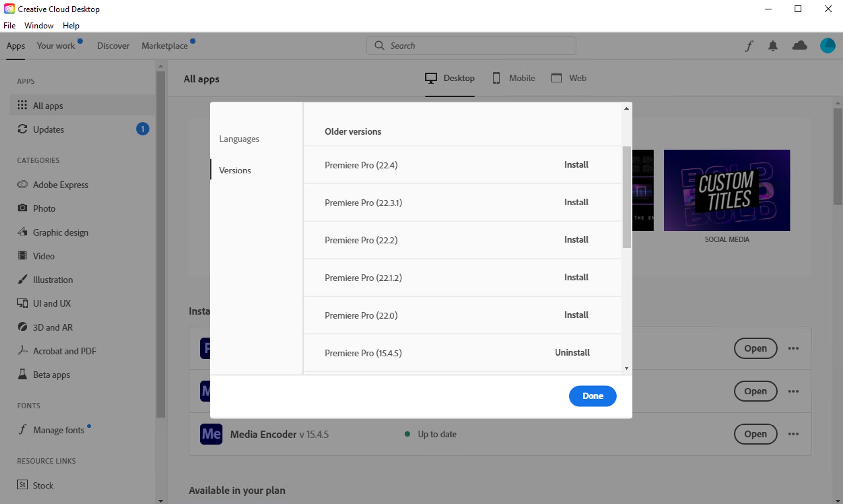The width and height of the screenshot is (843, 504).
Task: Switch to the Discover tab
Action: click(x=114, y=46)
